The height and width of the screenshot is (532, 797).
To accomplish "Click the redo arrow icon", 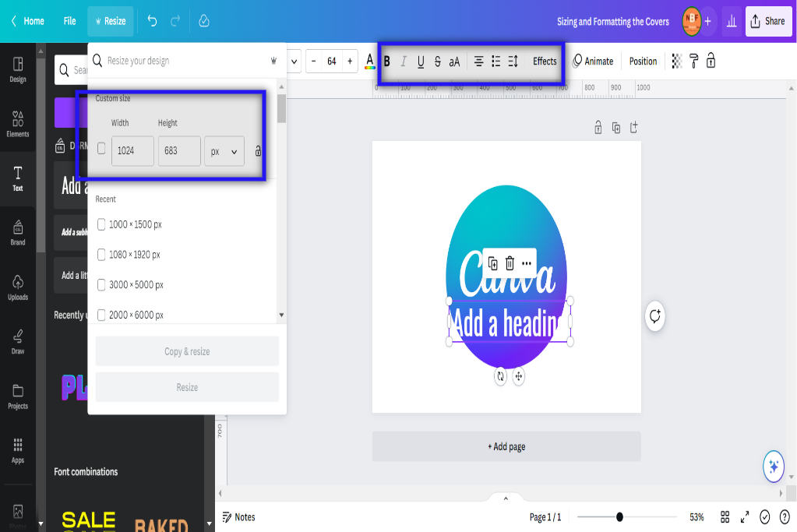I will click(x=175, y=21).
